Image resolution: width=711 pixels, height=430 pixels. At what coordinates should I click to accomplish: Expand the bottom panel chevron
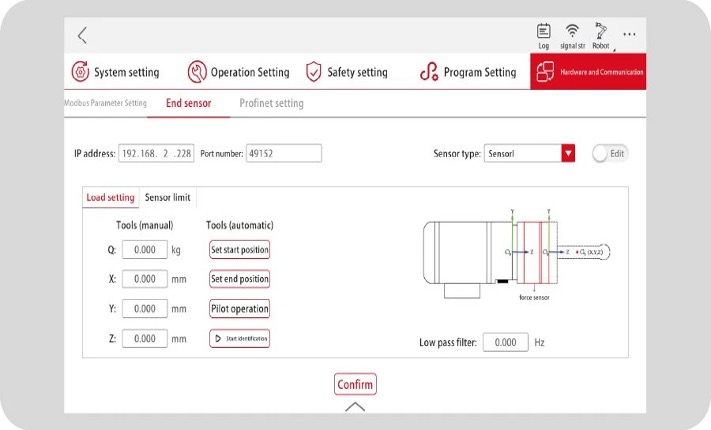coord(355,407)
